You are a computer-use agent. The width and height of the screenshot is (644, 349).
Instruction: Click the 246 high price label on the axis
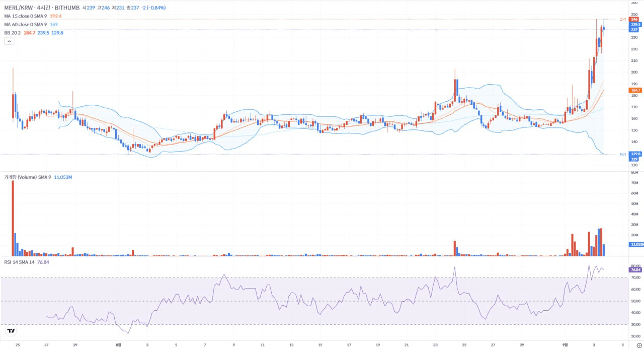[x=634, y=19]
